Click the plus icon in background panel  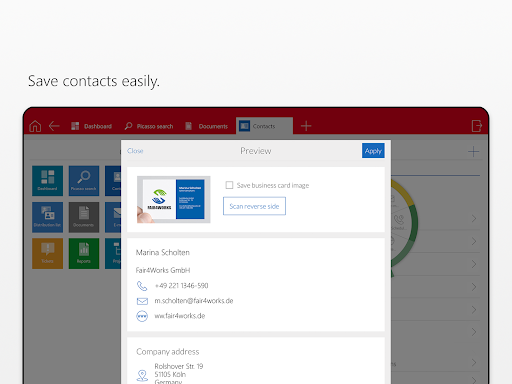473,151
